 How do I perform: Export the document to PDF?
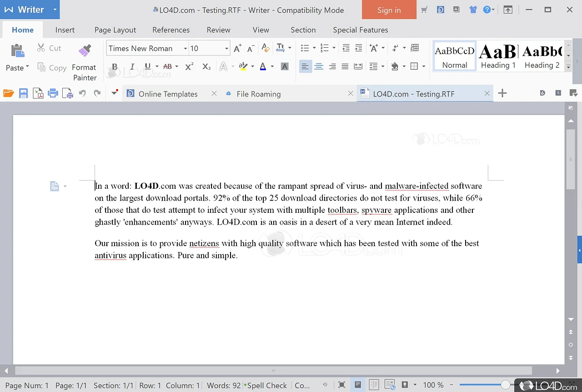(38, 93)
